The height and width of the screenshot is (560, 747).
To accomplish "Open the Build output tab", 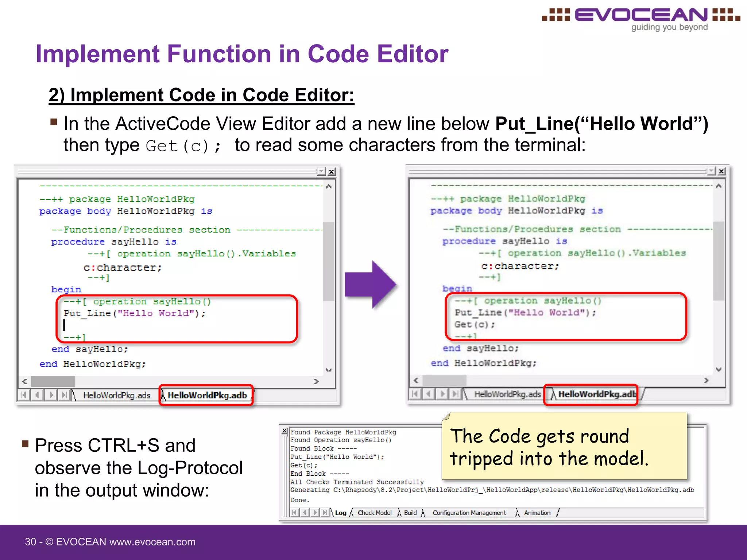I will tap(410, 513).
